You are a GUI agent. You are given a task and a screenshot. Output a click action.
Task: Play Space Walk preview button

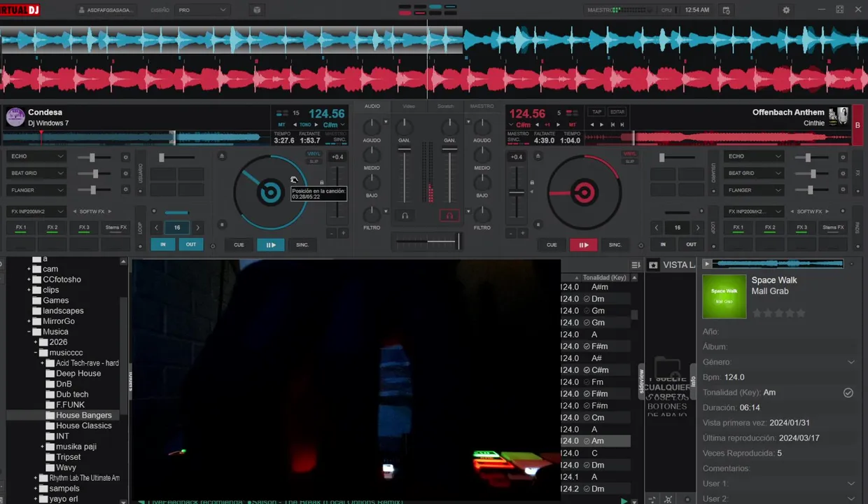[707, 264]
